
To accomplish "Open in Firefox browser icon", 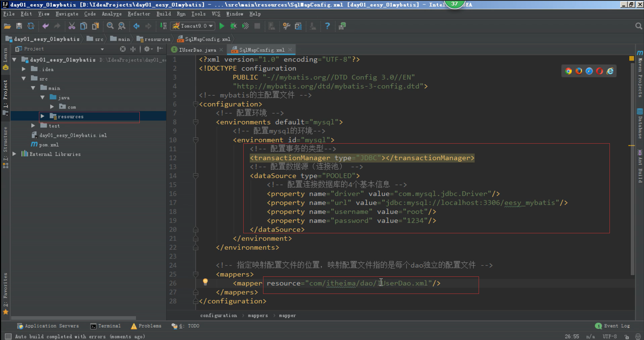I will (579, 71).
